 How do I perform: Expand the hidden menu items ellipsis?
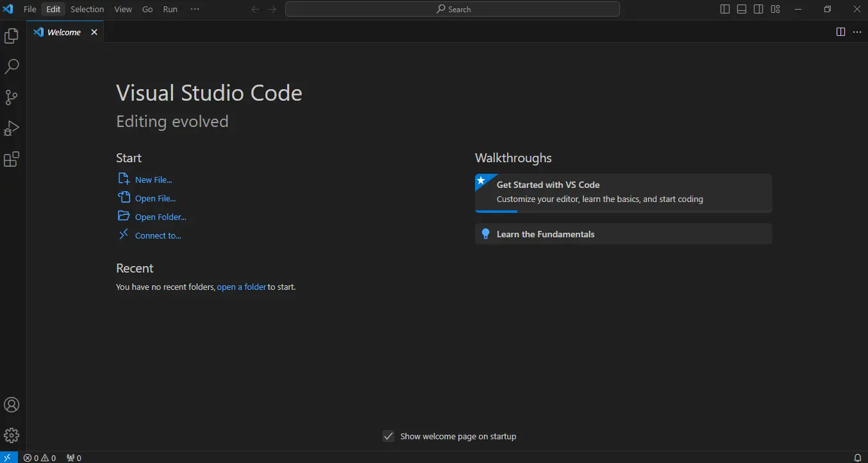pos(195,9)
